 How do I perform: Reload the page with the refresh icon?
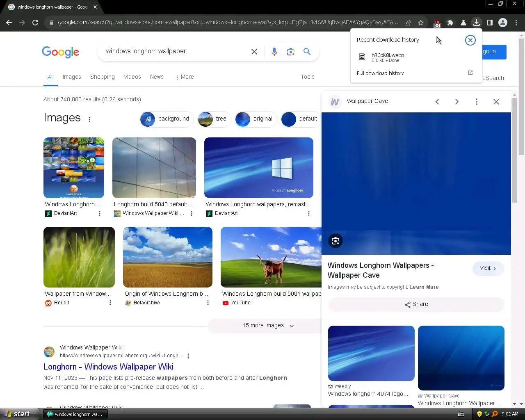point(35,23)
